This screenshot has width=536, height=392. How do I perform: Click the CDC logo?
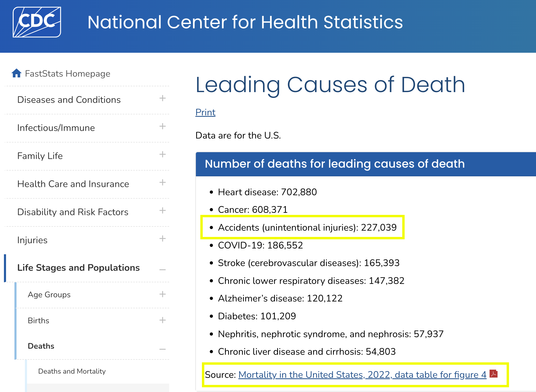37,22
